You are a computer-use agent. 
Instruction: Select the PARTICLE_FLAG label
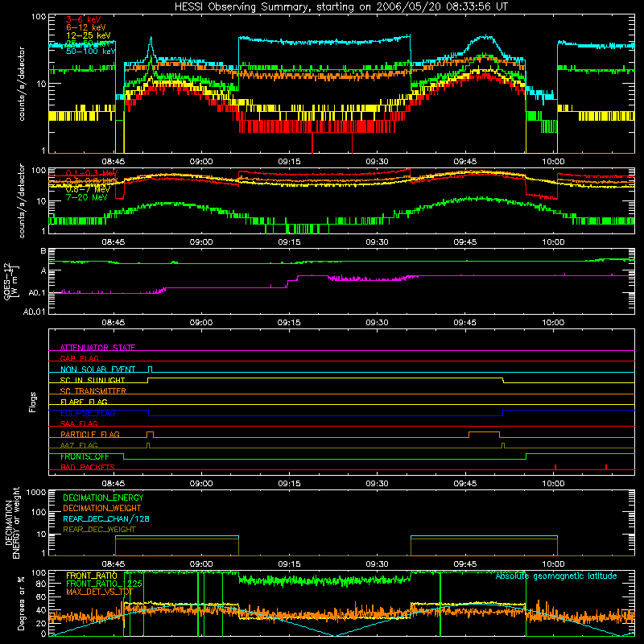tap(90, 434)
